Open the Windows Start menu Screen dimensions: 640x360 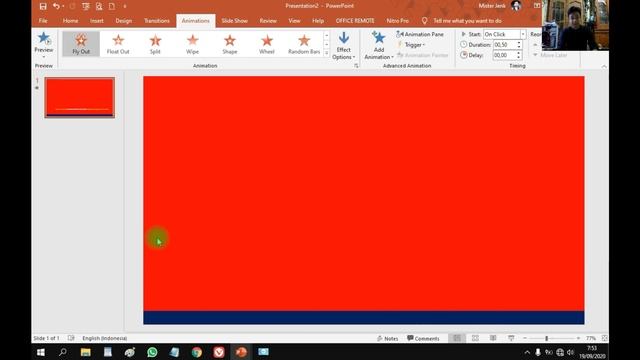click(x=41, y=352)
